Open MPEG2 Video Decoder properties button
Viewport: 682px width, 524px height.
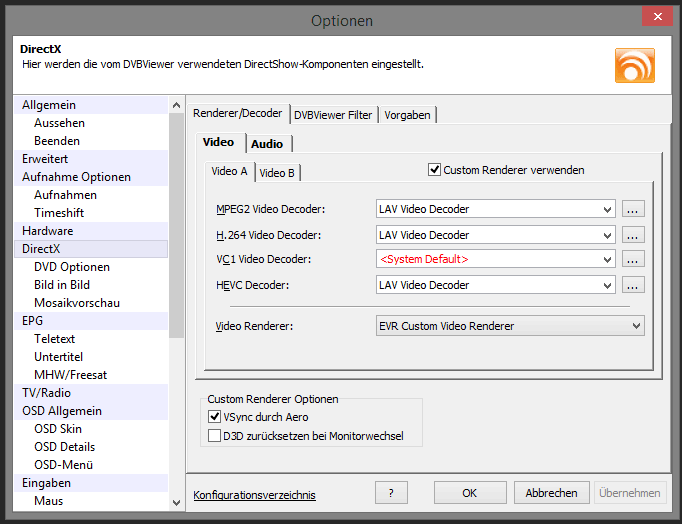[633, 209]
